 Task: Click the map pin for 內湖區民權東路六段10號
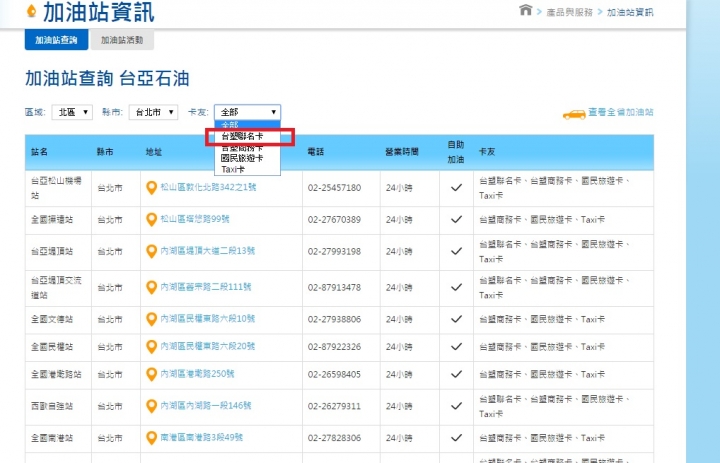click(151, 319)
